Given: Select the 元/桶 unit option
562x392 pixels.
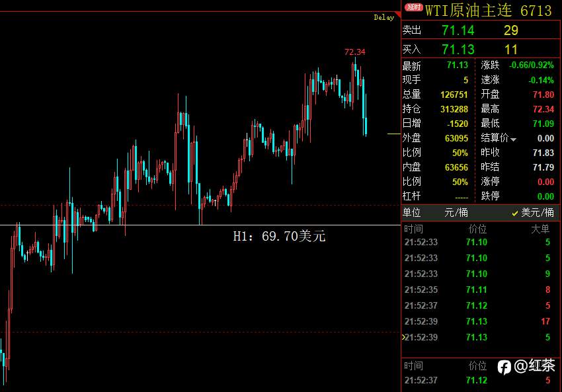Looking at the screenshot, I should point(456,212).
